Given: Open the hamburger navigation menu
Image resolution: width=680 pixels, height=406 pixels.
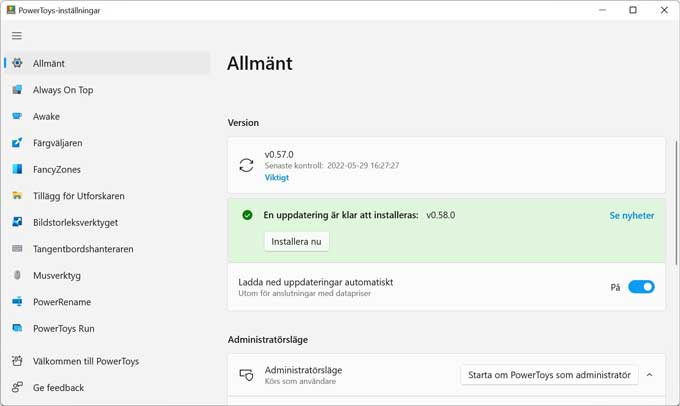Looking at the screenshot, I should tap(17, 36).
